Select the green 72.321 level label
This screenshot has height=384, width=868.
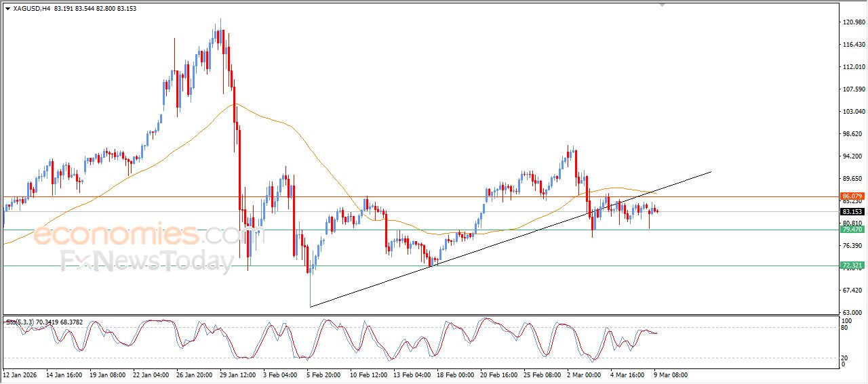pos(852,265)
